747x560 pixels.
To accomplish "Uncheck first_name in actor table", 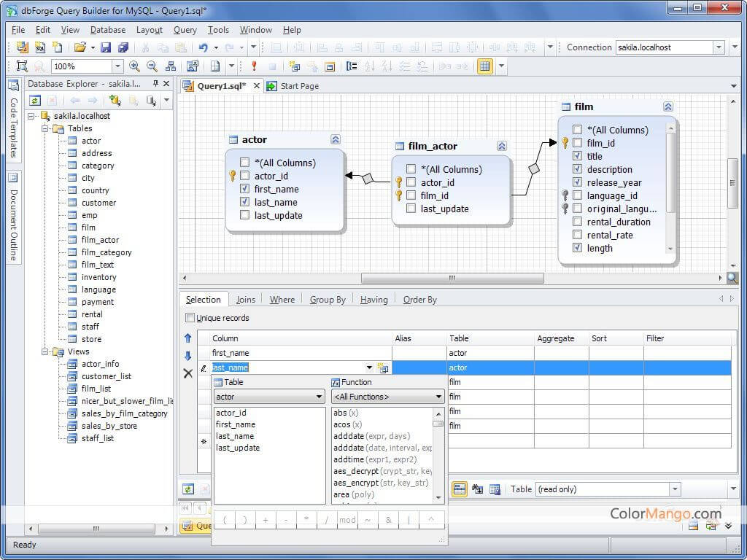I will click(x=245, y=189).
